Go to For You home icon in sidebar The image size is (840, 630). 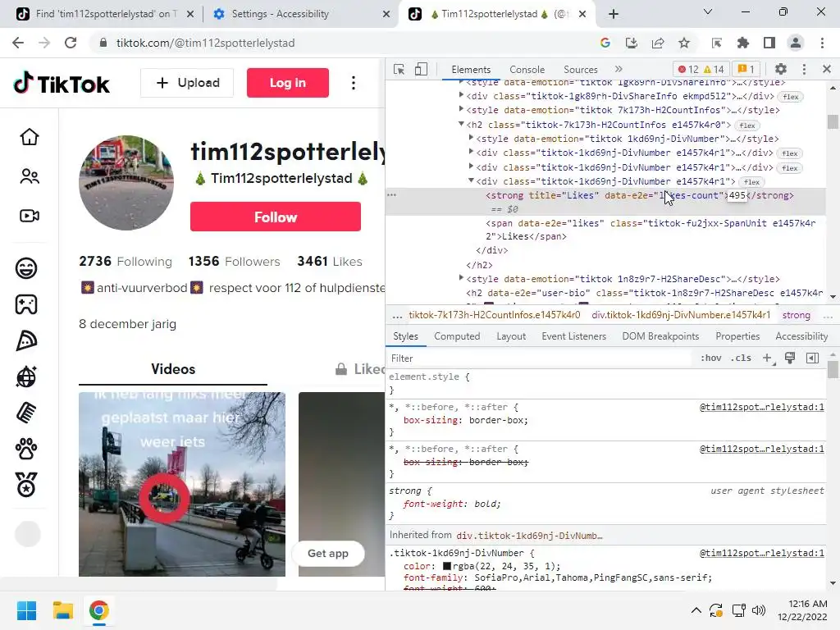pyautogui.click(x=30, y=137)
